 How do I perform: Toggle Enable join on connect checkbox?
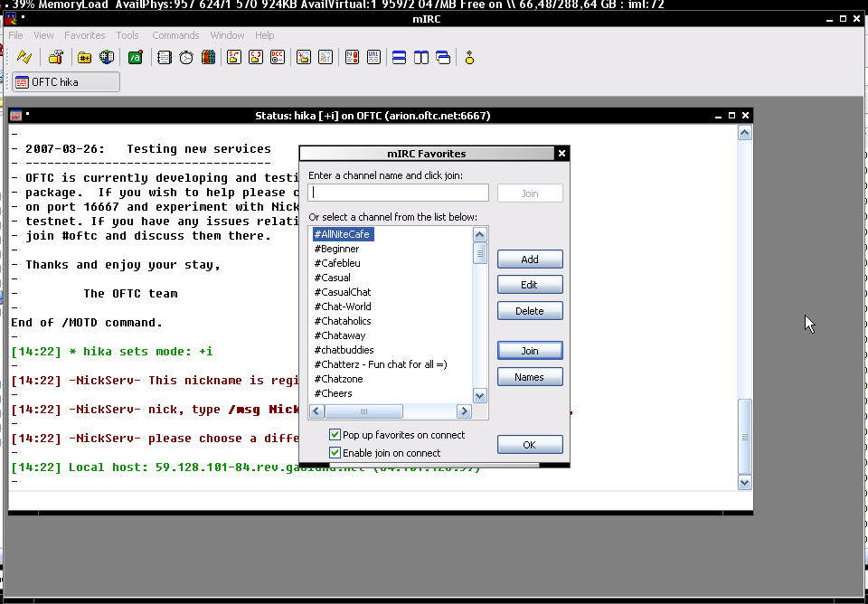pyautogui.click(x=335, y=452)
